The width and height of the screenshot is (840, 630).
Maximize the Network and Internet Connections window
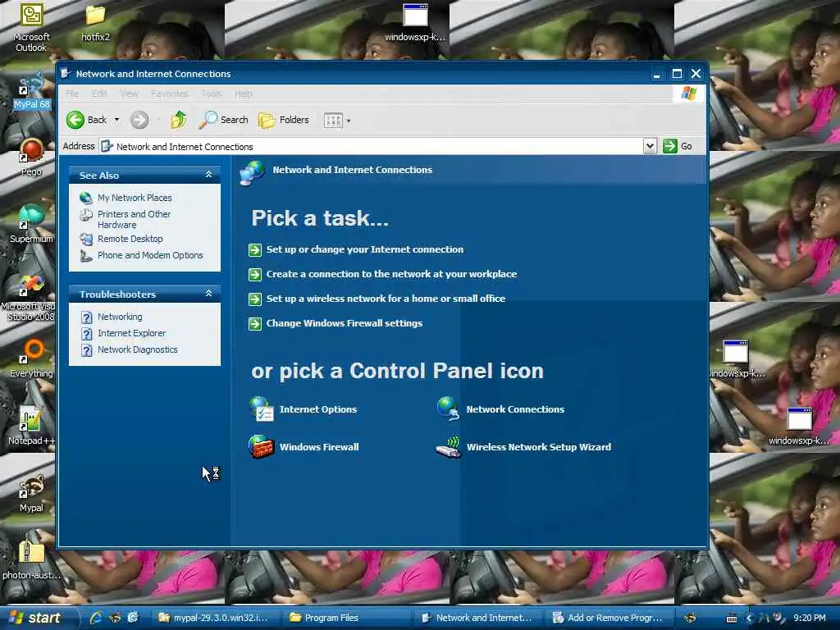(x=677, y=74)
